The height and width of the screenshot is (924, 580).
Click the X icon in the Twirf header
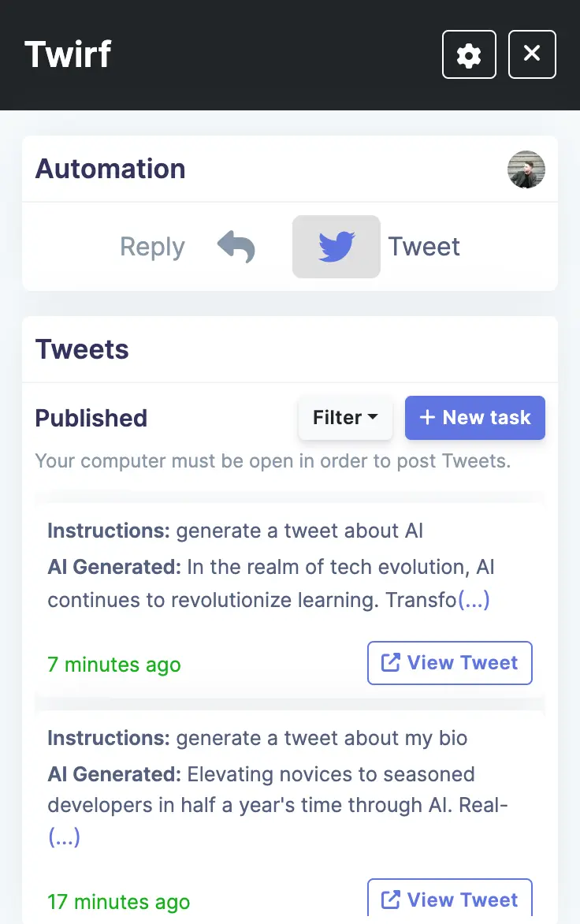click(532, 54)
